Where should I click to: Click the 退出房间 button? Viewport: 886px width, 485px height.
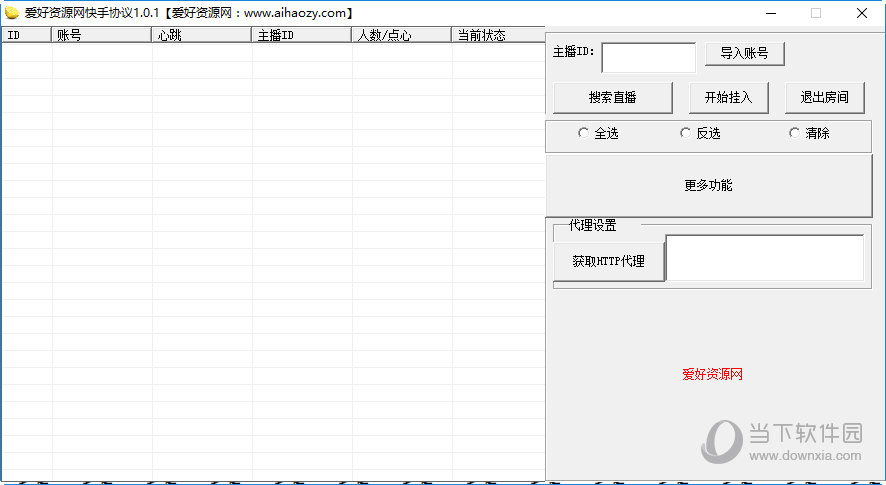(824, 98)
